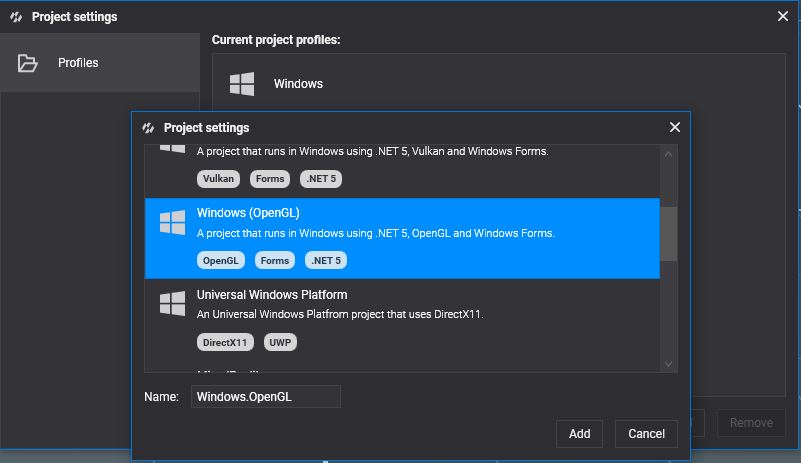The width and height of the screenshot is (801, 463).
Task: Select the Windows profile in current profiles
Action: point(298,84)
